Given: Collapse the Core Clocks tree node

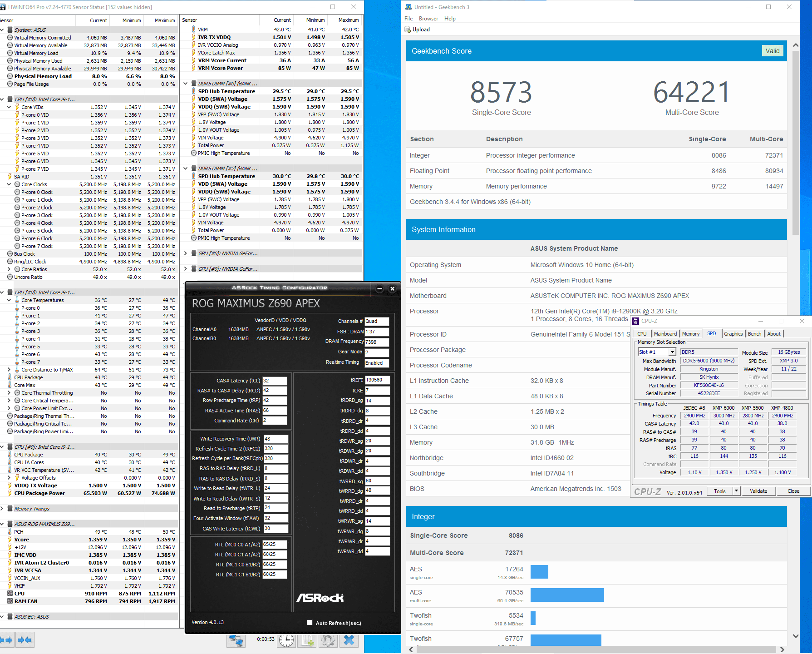Looking at the screenshot, I should tap(9, 184).
